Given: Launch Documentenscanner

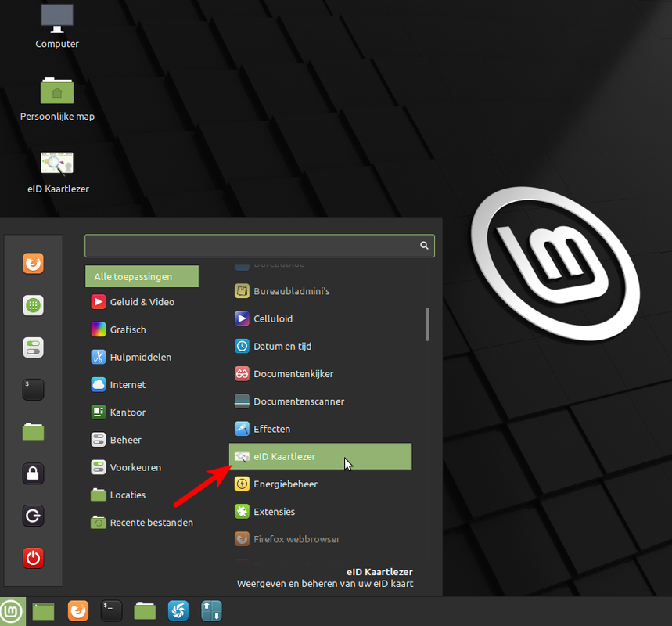Looking at the screenshot, I should pos(321,401).
